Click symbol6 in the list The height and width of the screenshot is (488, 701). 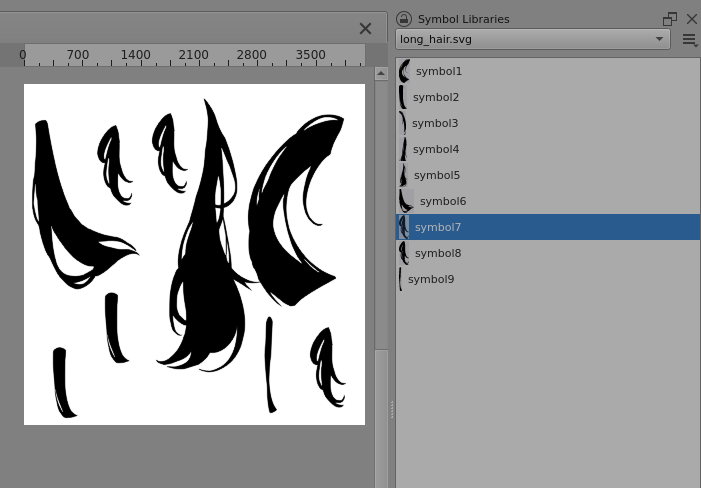(442, 201)
